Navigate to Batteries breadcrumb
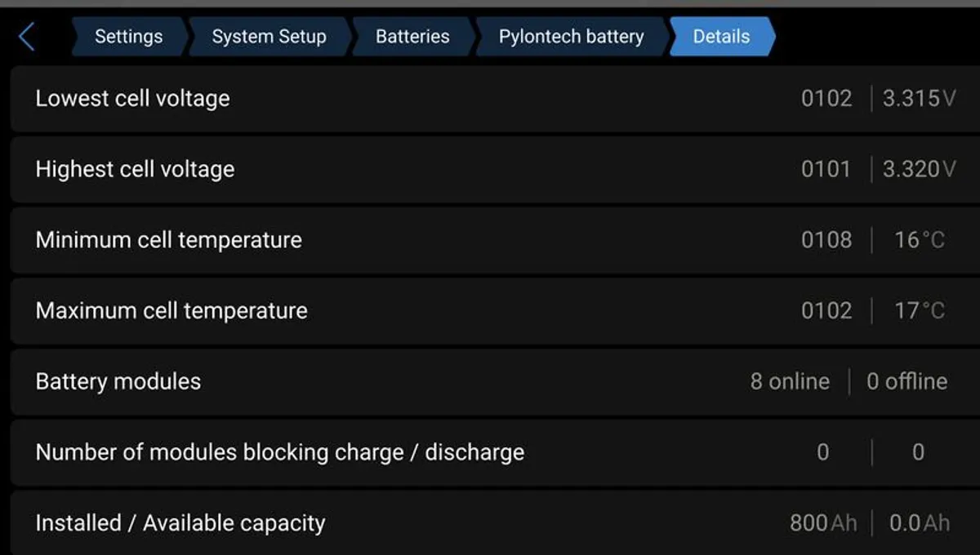Image resolution: width=980 pixels, height=555 pixels. point(412,37)
